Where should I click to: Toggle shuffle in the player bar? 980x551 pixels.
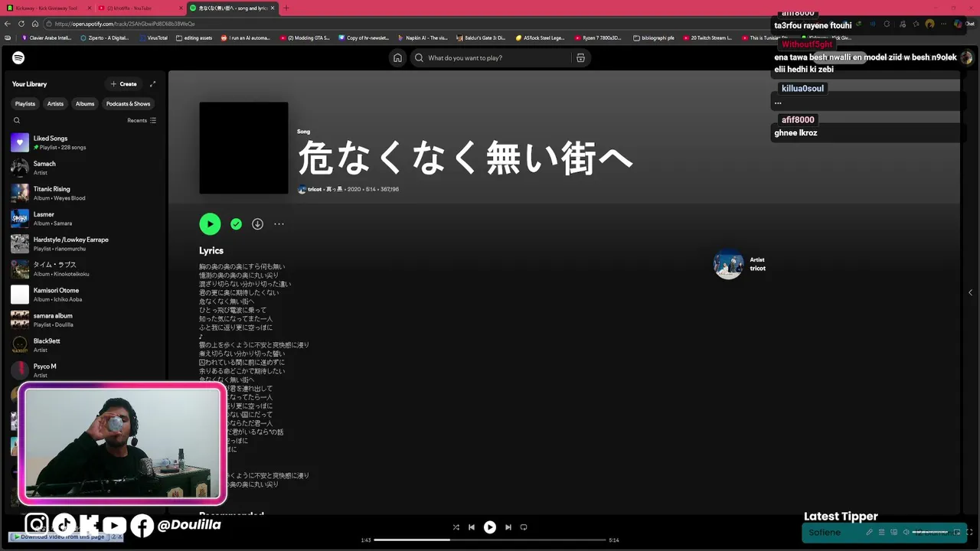[456, 527]
